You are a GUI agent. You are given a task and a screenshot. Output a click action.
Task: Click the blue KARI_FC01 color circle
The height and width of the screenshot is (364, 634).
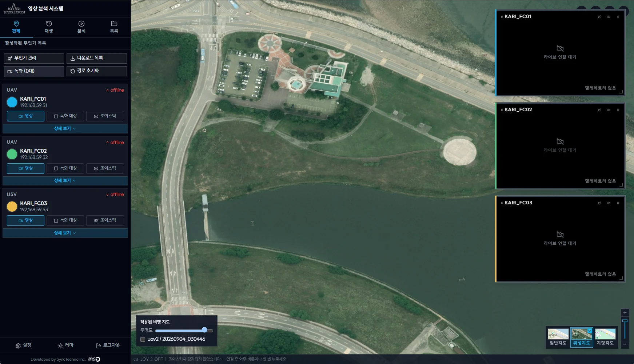coord(12,102)
